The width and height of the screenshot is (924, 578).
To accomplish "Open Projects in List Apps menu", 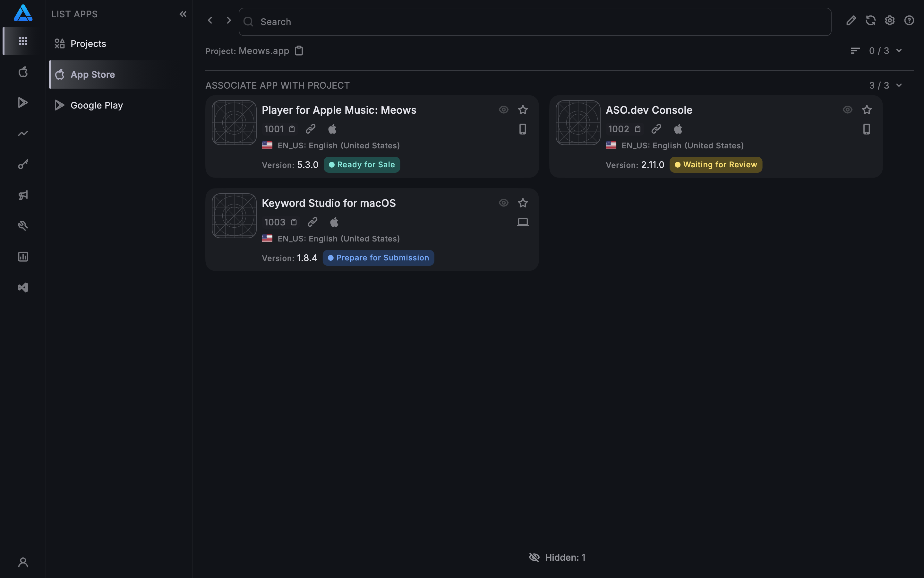I will 119,44.
